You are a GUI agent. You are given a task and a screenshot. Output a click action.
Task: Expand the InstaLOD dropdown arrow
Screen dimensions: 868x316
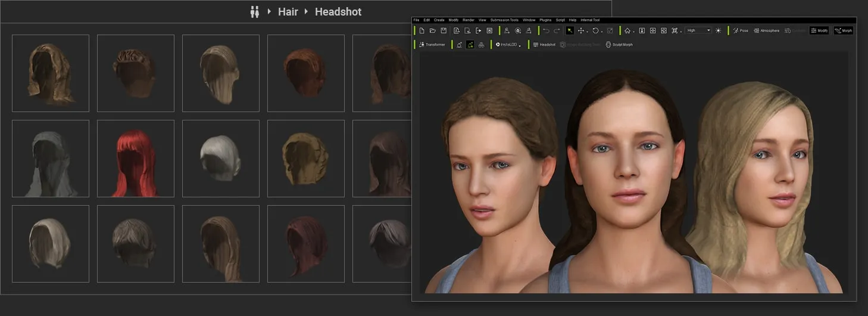tap(520, 46)
